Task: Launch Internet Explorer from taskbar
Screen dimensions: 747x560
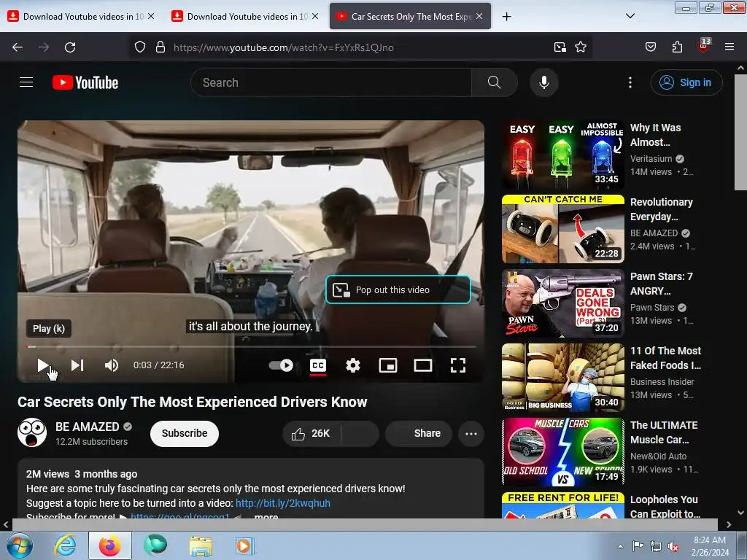Action: [x=65, y=545]
